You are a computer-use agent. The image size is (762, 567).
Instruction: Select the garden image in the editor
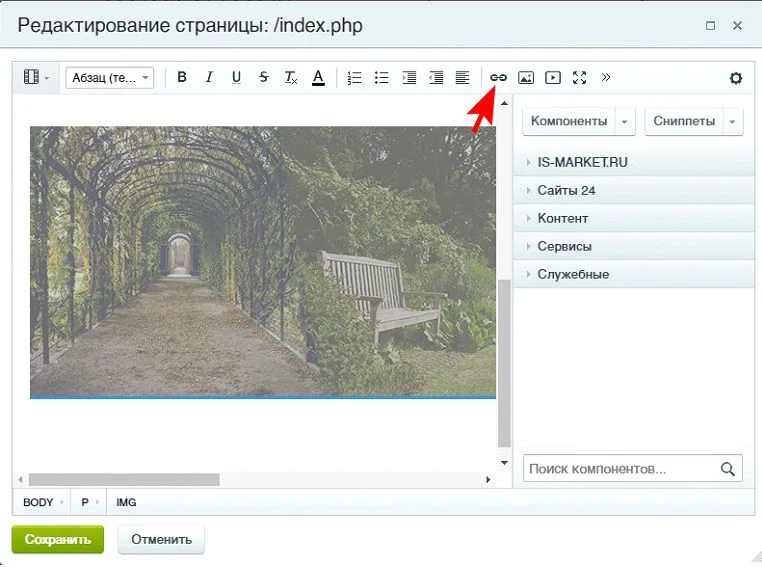point(263,262)
